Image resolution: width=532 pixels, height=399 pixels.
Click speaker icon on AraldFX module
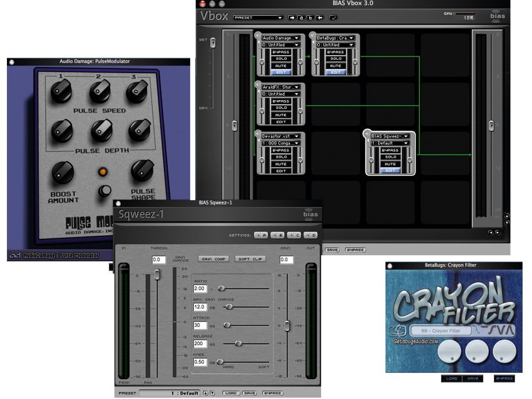pyautogui.click(x=257, y=84)
